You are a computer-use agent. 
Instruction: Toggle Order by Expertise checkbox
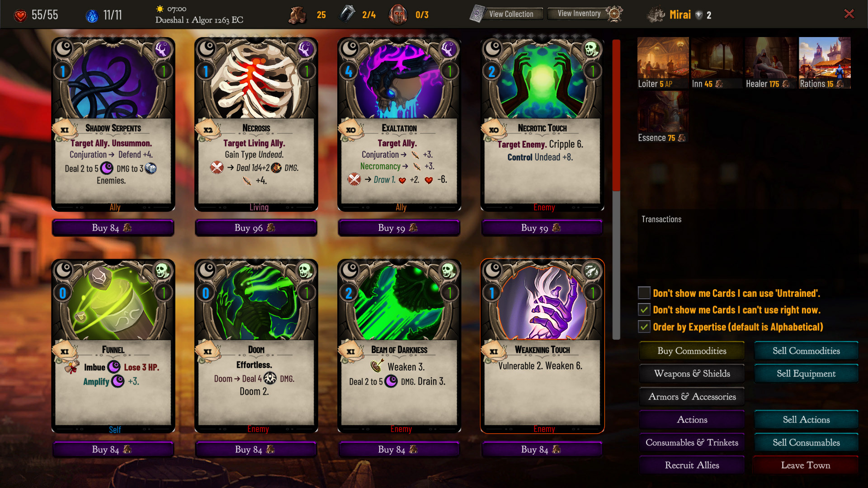644,326
